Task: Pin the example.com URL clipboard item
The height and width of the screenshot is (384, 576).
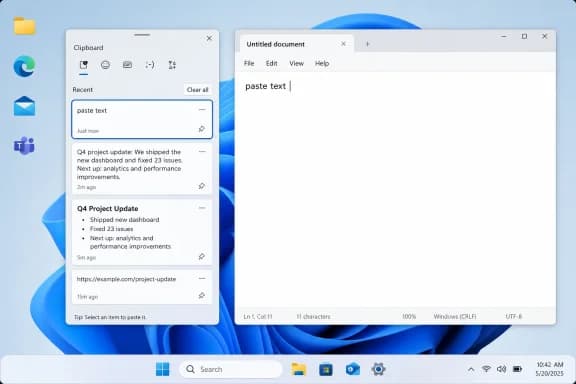Action: click(202, 295)
